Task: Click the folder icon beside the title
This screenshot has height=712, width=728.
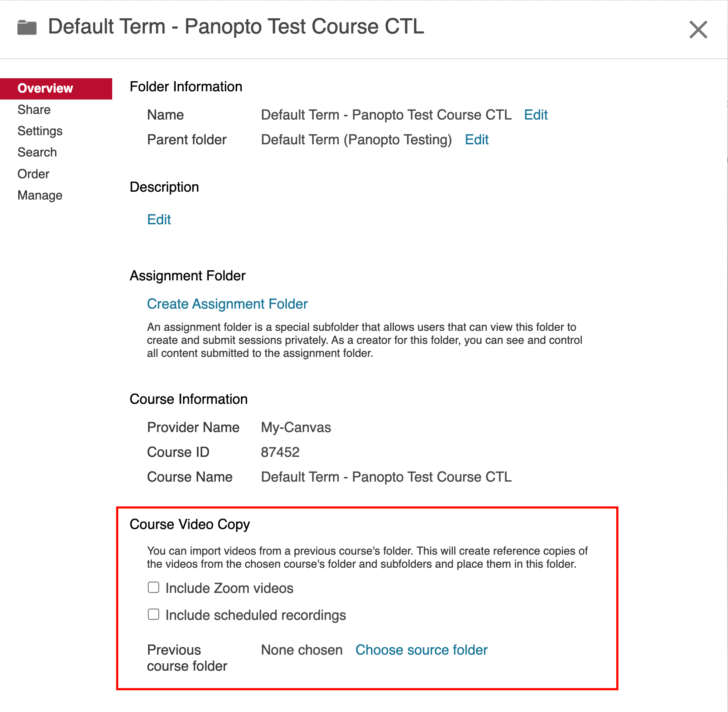Action: 27,27
